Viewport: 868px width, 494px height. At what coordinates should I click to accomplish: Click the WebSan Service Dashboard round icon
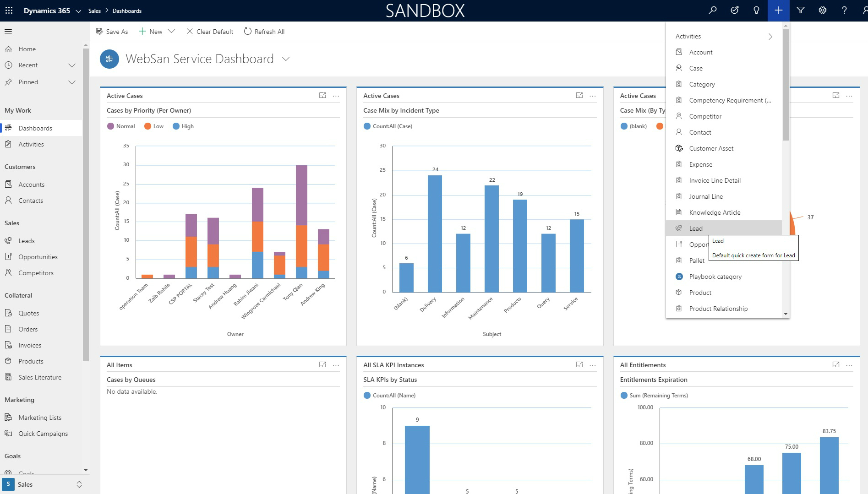[x=109, y=59]
